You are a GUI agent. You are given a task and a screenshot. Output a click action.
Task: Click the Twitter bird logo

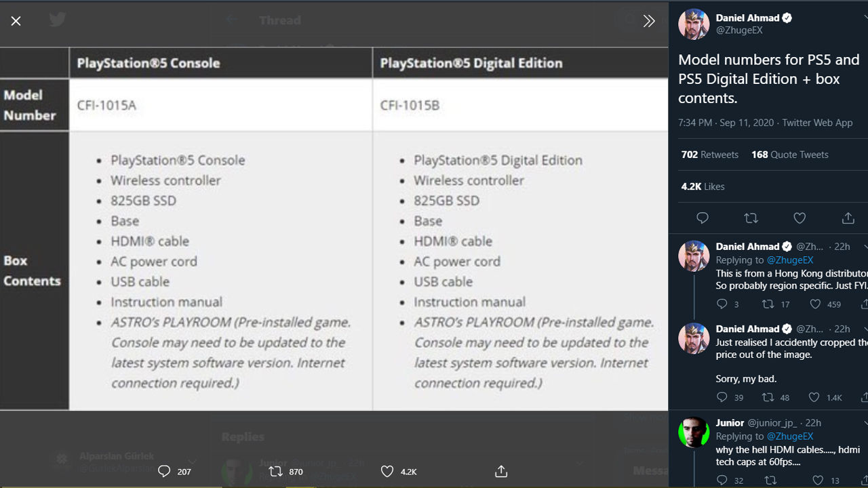click(58, 20)
